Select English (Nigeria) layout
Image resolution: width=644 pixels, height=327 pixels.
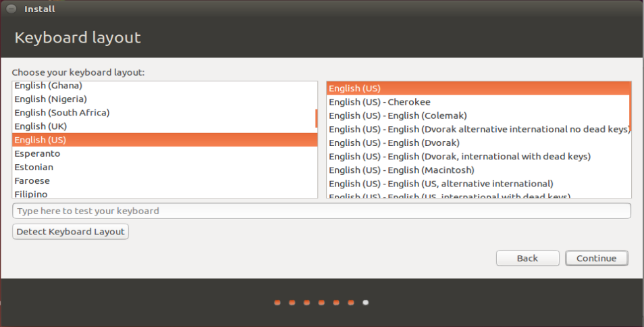[164, 99]
